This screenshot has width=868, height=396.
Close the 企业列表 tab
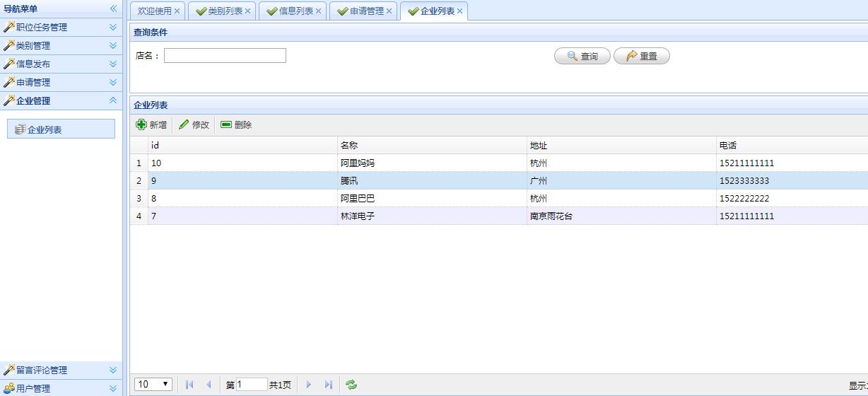[x=460, y=11]
